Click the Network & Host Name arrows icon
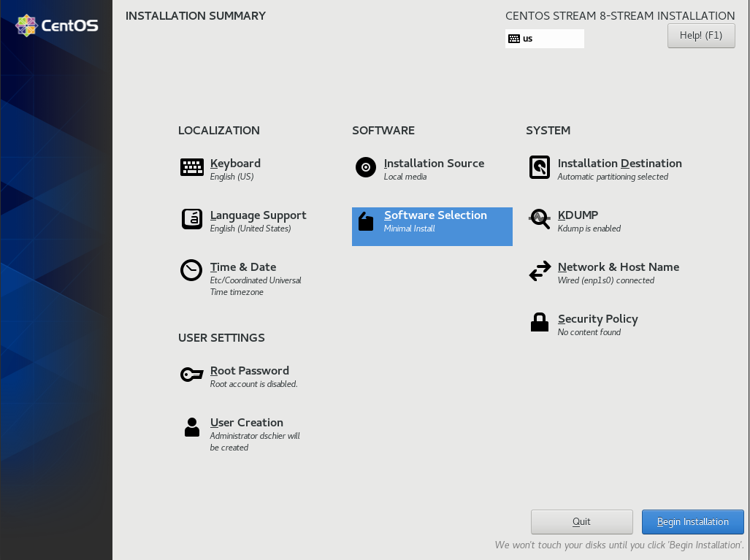Image resolution: width=750 pixels, height=560 pixels. click(540, 271)
